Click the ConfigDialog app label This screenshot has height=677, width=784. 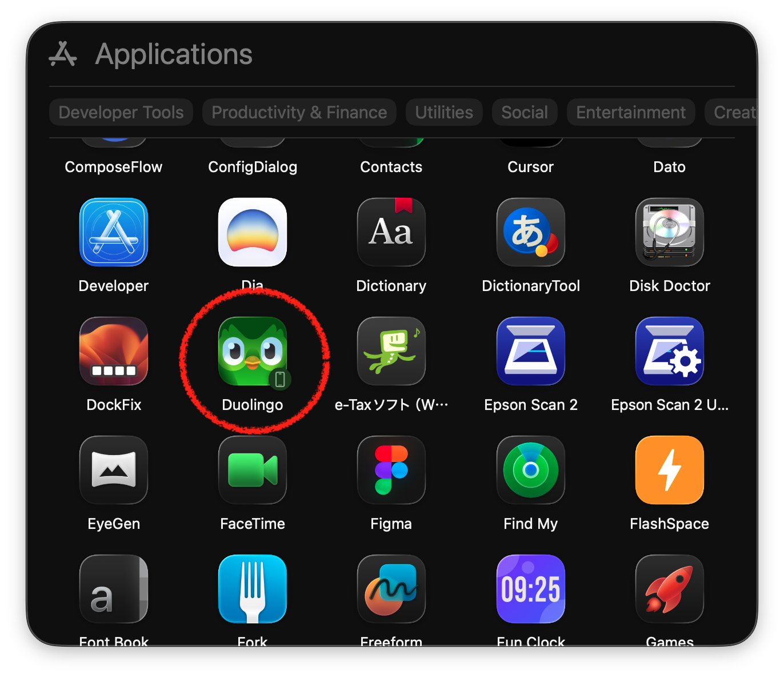[x=253, y=167]
